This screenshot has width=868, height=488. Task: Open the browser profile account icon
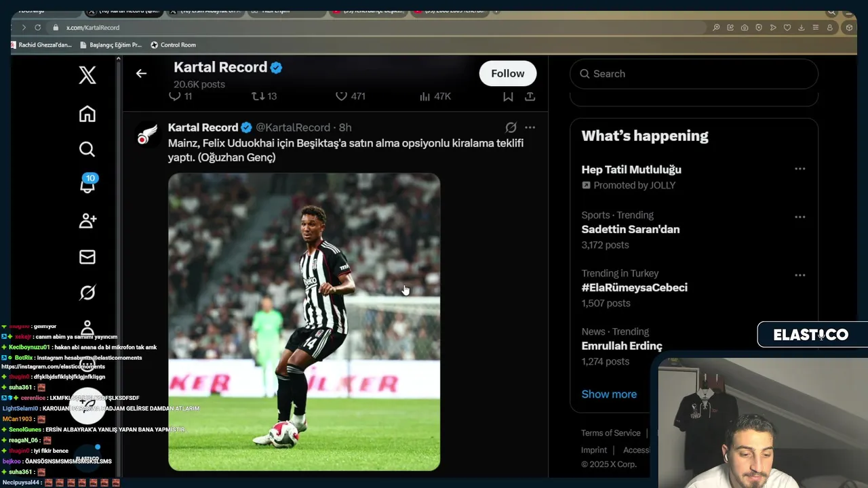830,28
